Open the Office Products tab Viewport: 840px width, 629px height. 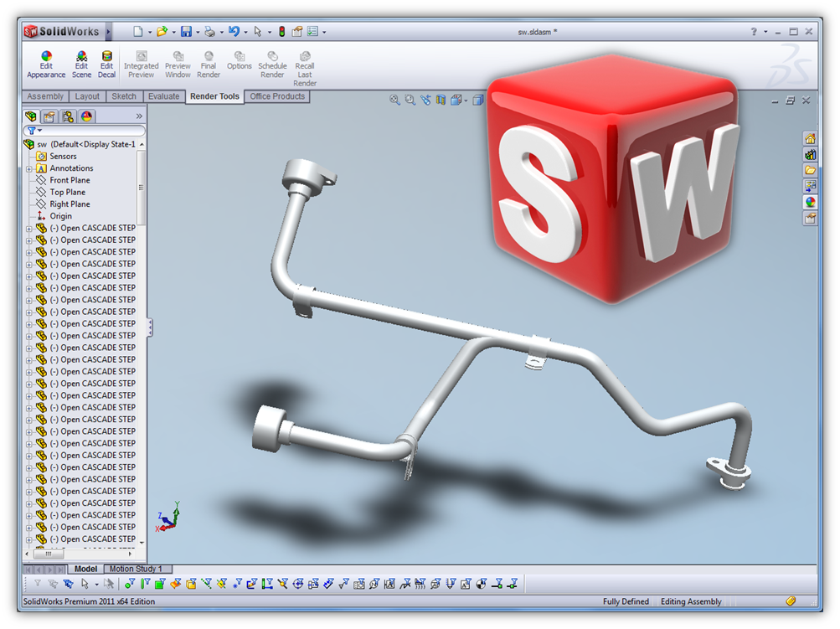pyautogui.click(x=277, y=96)
